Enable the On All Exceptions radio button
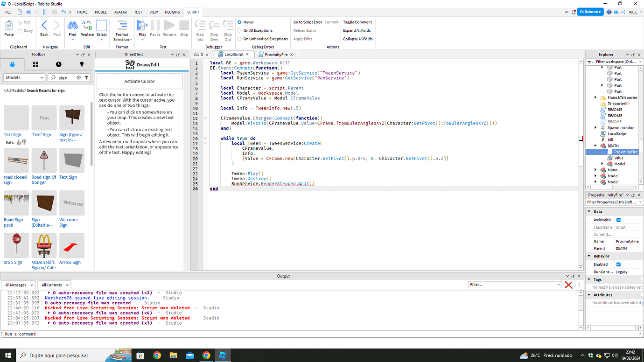 238,30
